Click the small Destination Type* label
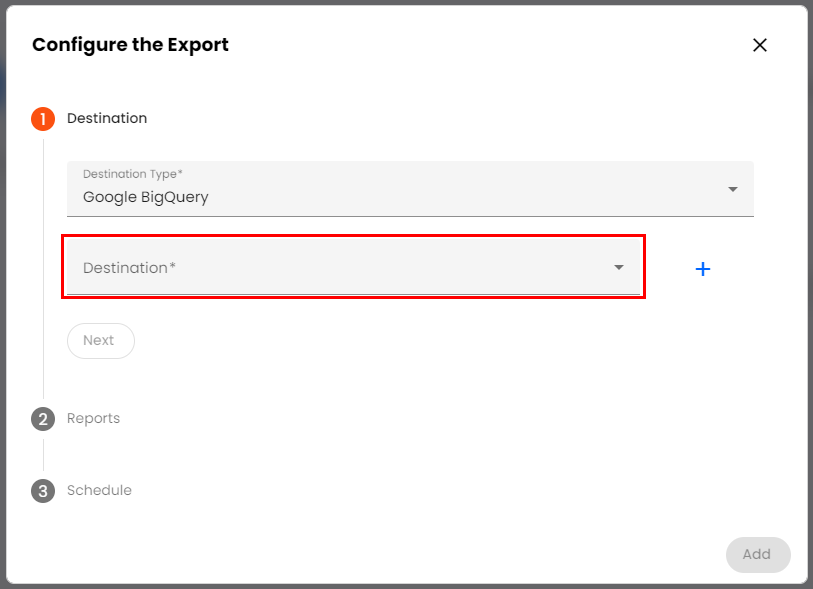 133,174
